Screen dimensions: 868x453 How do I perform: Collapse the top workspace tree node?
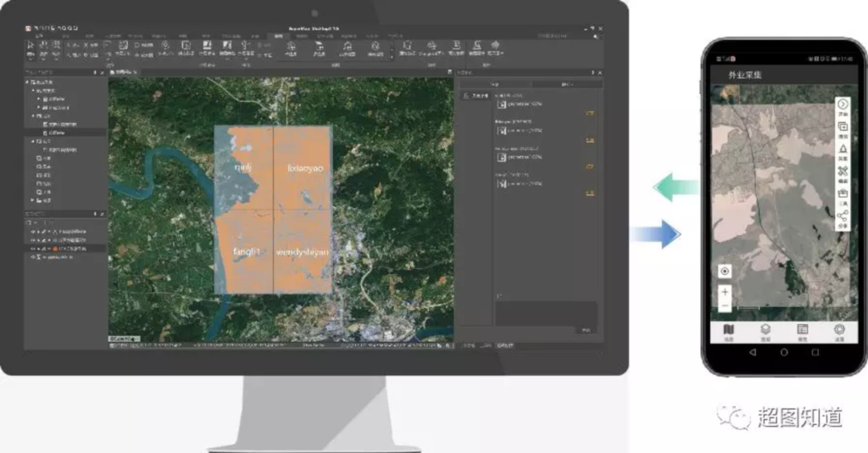click(x=29, y=82)
